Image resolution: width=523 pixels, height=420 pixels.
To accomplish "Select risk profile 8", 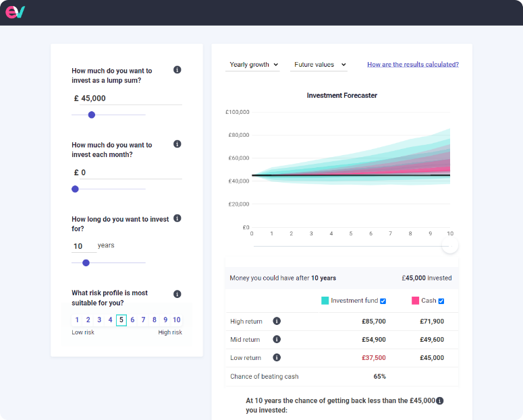I will (155, 320).
